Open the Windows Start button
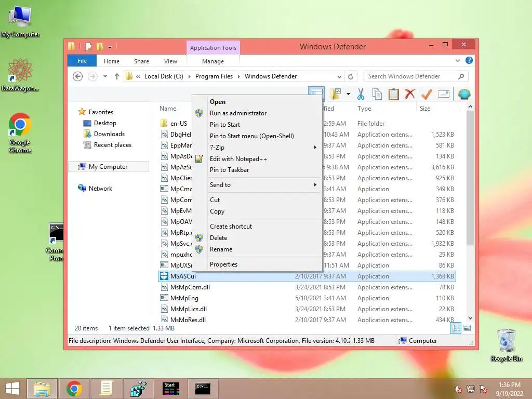 point(12,389)
